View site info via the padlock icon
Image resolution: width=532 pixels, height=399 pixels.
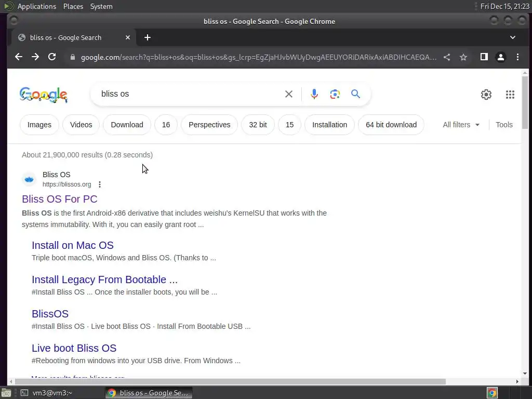pyautogui.click(x=72, y=57)
